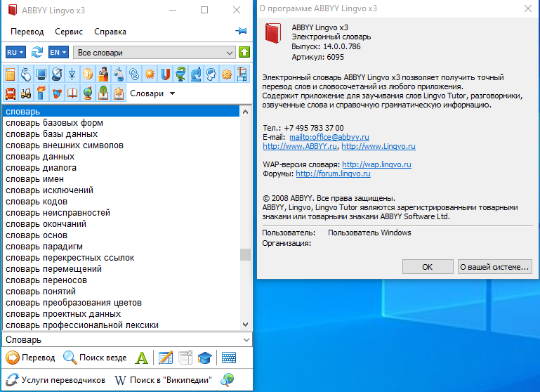Click the orange sun dictionary icon
This screenshot has height=392, width=540.
(x=150, y=74)
